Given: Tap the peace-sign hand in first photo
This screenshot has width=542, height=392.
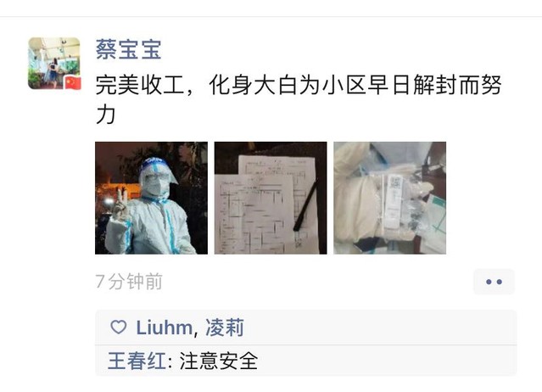Looking at the screenshot, I should coord(120,205).
